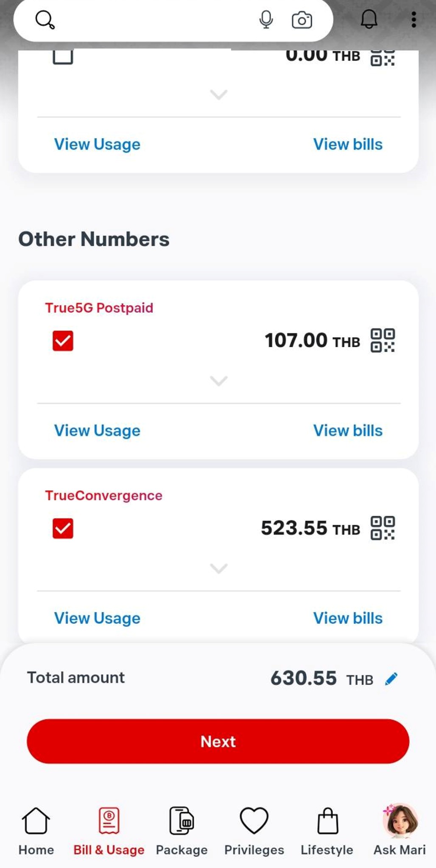Expand TrueConvergence bill details chevron
436x868 pixels.
[219, 568]
